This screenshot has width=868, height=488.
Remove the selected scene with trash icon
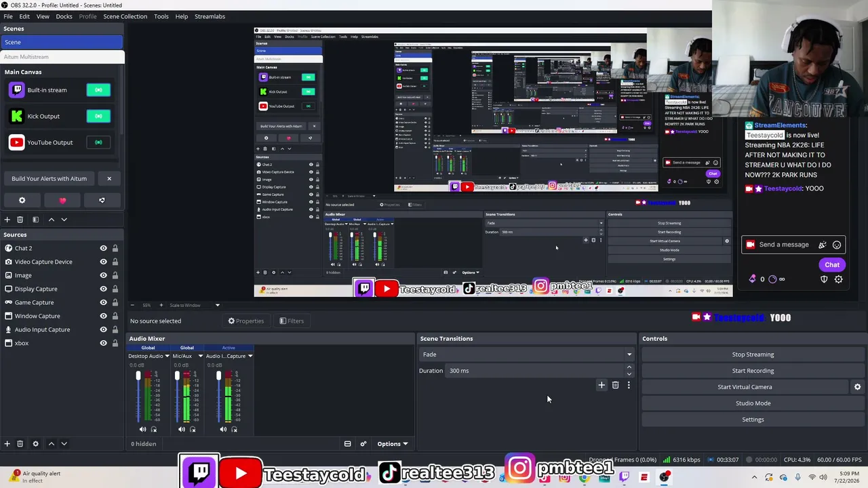coord(20,220)
